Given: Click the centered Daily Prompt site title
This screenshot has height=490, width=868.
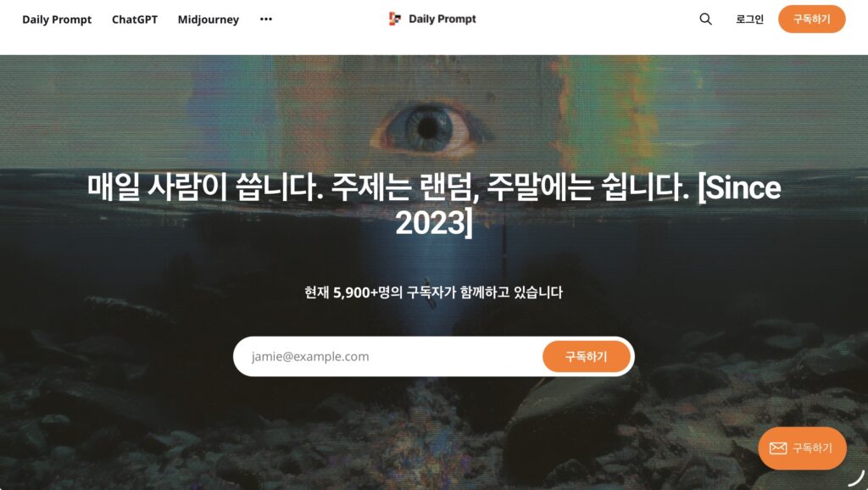Looking at the screenshot, I should coord(442,19).
